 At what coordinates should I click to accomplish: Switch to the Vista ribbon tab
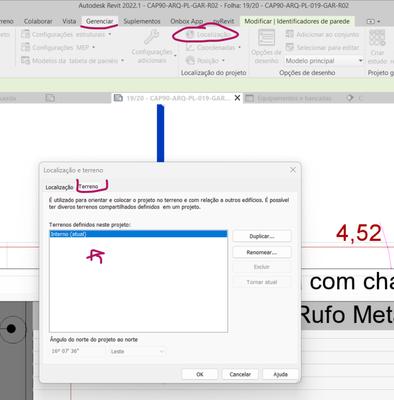pos(69,21)
